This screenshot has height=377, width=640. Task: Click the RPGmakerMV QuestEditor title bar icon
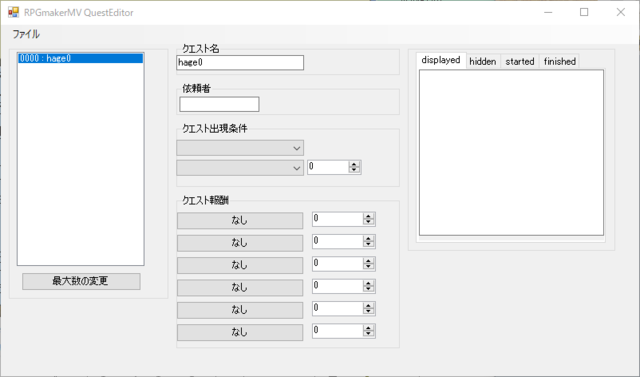coord(13,12)
